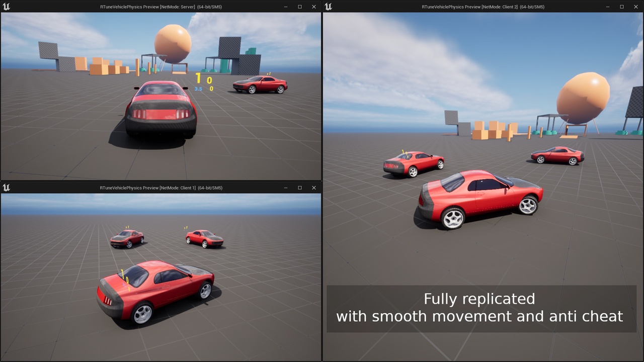
Task: Minimize the Server preview window
Action: tap(286, 7)
